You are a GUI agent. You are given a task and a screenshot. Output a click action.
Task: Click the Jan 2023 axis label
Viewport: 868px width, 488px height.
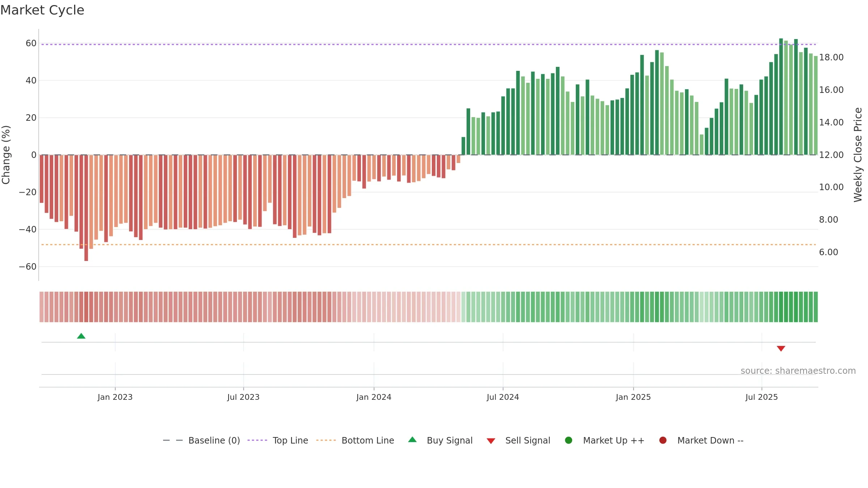coord(115,397)
